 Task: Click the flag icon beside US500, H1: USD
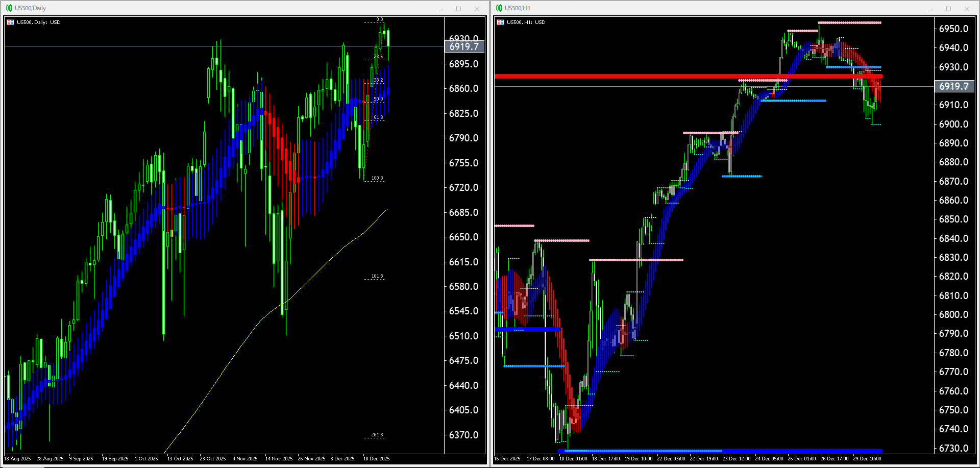500,22
